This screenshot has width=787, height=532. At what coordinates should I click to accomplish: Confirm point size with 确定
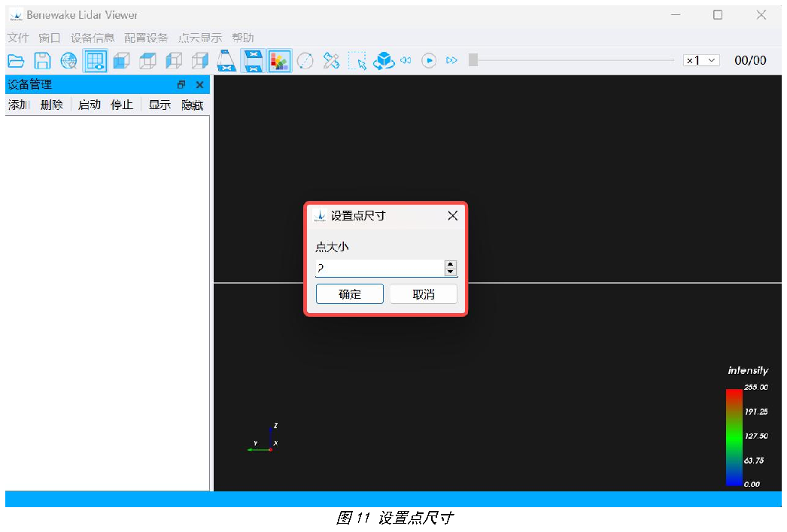click(x=350, y=294)
